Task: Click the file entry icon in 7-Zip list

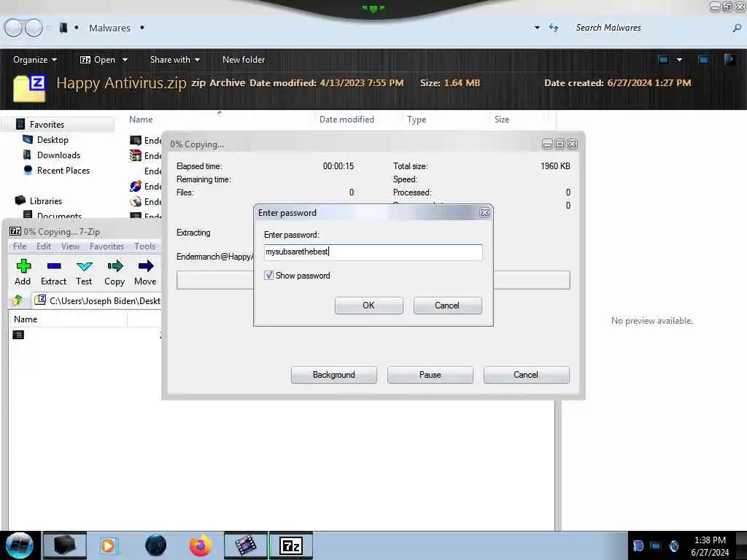Action: pyautogui.click(x=18, y=335)
